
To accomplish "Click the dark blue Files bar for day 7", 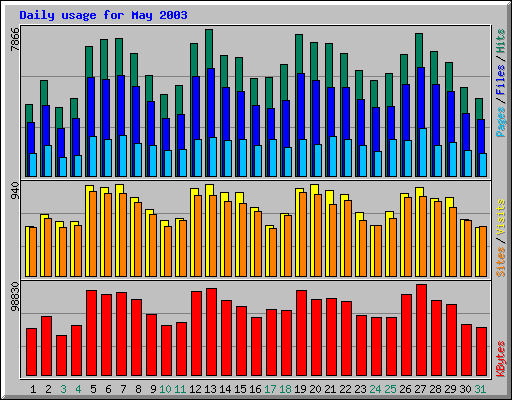I will point(121,105).
